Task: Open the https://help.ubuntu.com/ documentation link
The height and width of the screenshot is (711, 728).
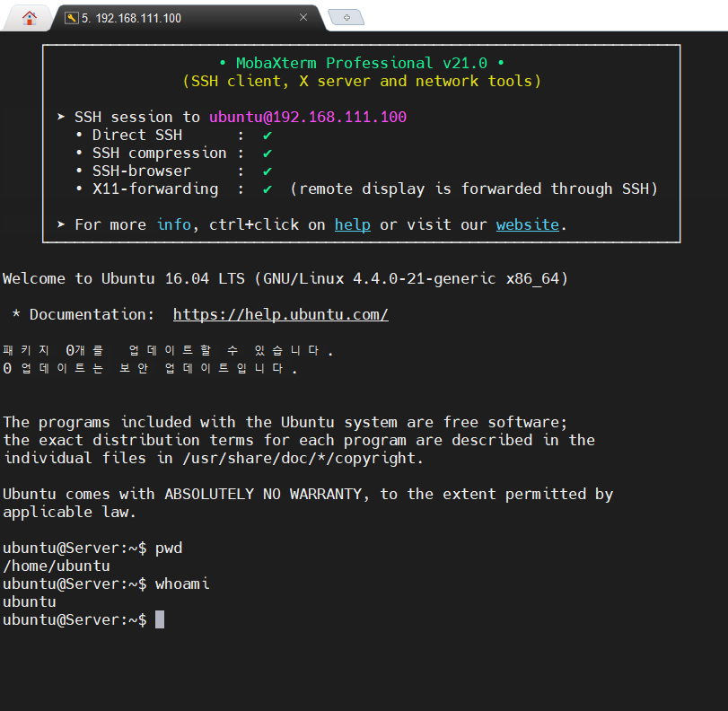Action: pyautogui.click(x=280, y=314)
